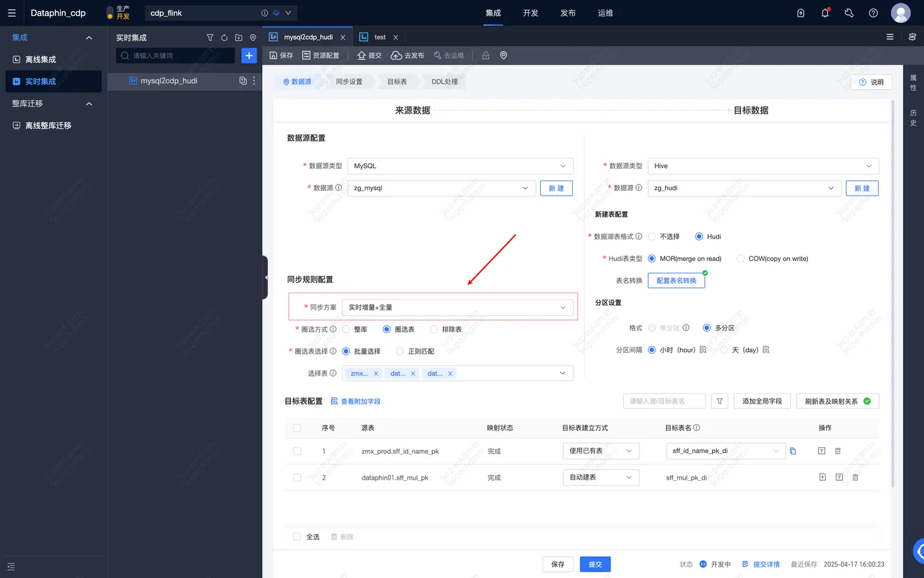Open 离线整库迁移 in sidebar

pos(48,126)
